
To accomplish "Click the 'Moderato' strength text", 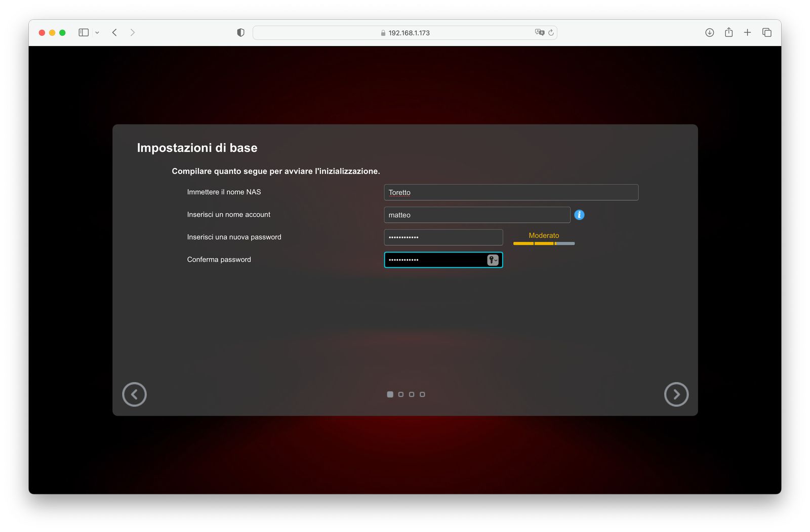I will pyautogui.click(x=544, y=235).
